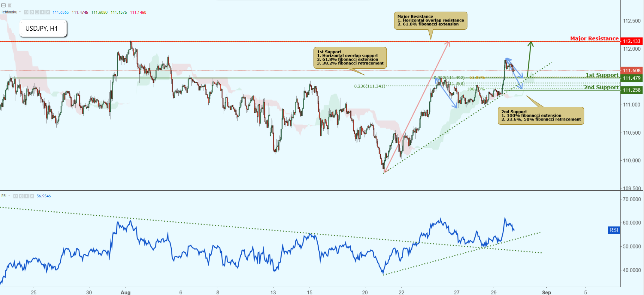The image size is (644, 295).
Task: Click the 0.236(111.341) fibonacci level label
Action: point(369,86)
